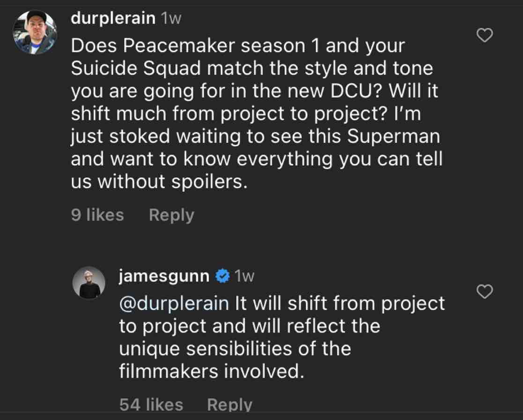This screenshot has width=523, height=420.
Task: Click the @durplerain mention in the reply
Action: point(174,303)
